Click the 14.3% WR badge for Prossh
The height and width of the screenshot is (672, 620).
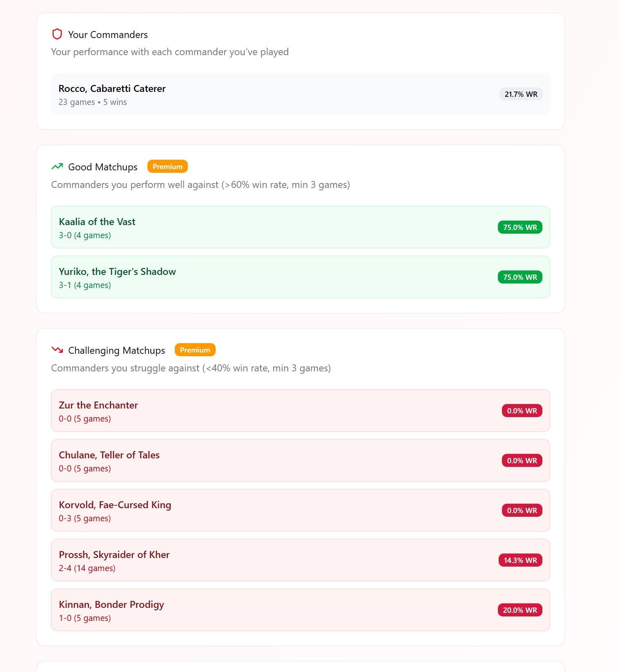point(520,560)
